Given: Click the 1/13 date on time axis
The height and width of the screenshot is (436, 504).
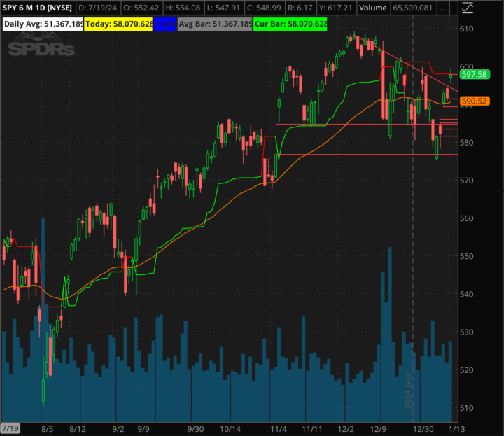Looking at the screenshot, I should pos(456,429).
